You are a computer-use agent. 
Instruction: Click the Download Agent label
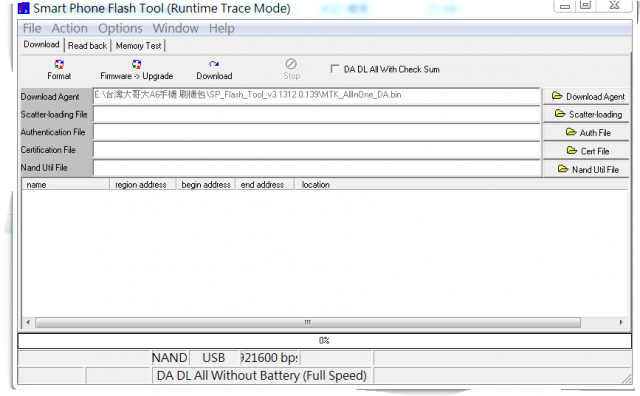[50, 97]
